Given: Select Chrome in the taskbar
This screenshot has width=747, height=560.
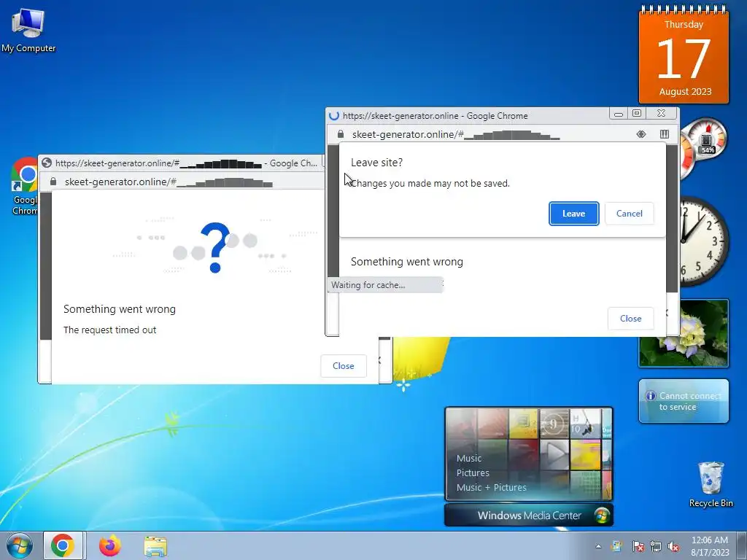Looking at the screenshot, I should 63,545.
